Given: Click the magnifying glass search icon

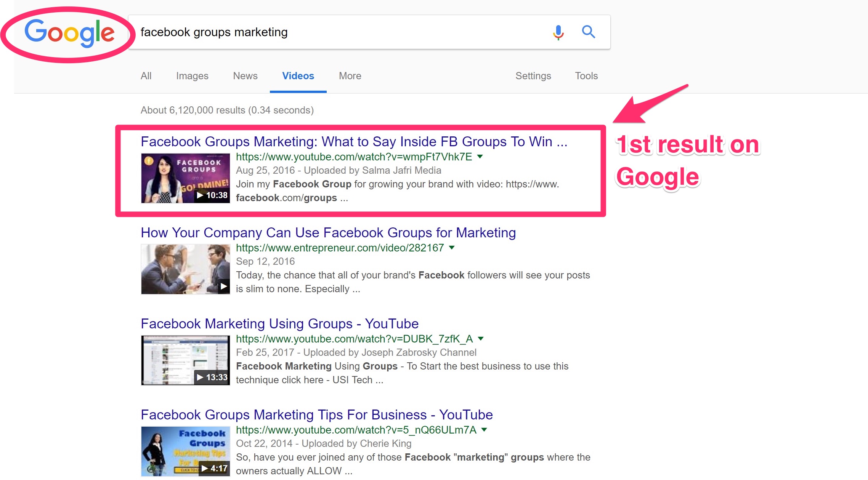Looking at the screenshot, I should click(588, 32).
